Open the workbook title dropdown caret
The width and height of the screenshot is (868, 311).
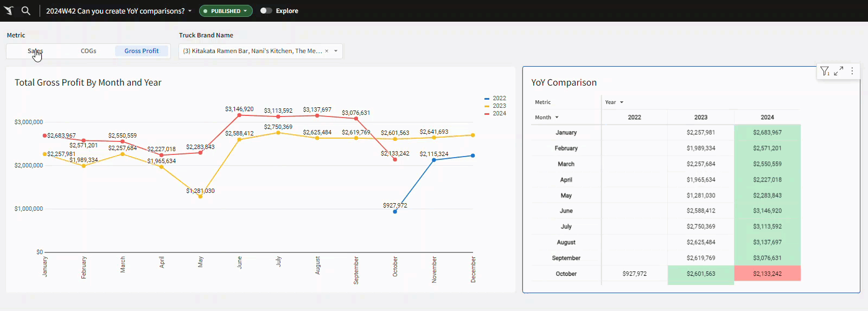[190, 11]
